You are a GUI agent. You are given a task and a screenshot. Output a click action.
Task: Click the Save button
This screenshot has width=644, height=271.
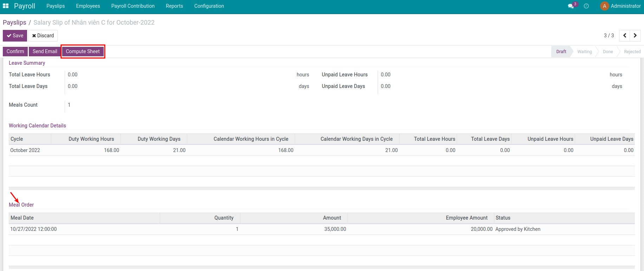coord(15,36)
